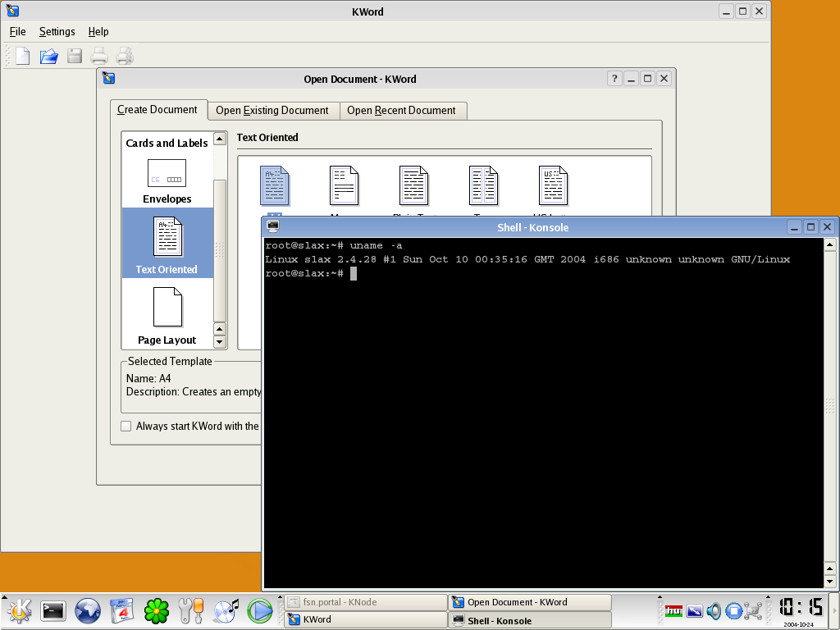Click the greyed-out Save floppy icon

point(75,56)
